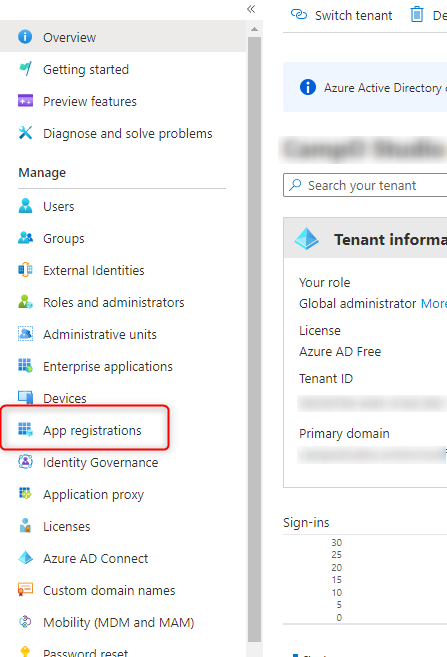Open the Groups icon in sidebar
The image size is (447, 657).
[x=26, y=238]
